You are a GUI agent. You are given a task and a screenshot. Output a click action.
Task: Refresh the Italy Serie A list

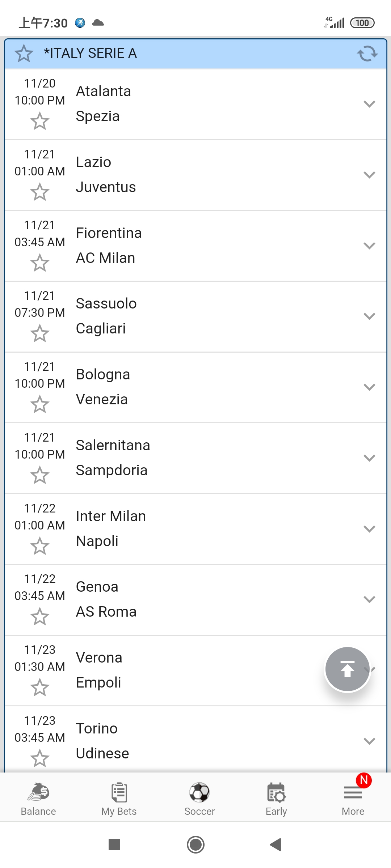(367, 54)
